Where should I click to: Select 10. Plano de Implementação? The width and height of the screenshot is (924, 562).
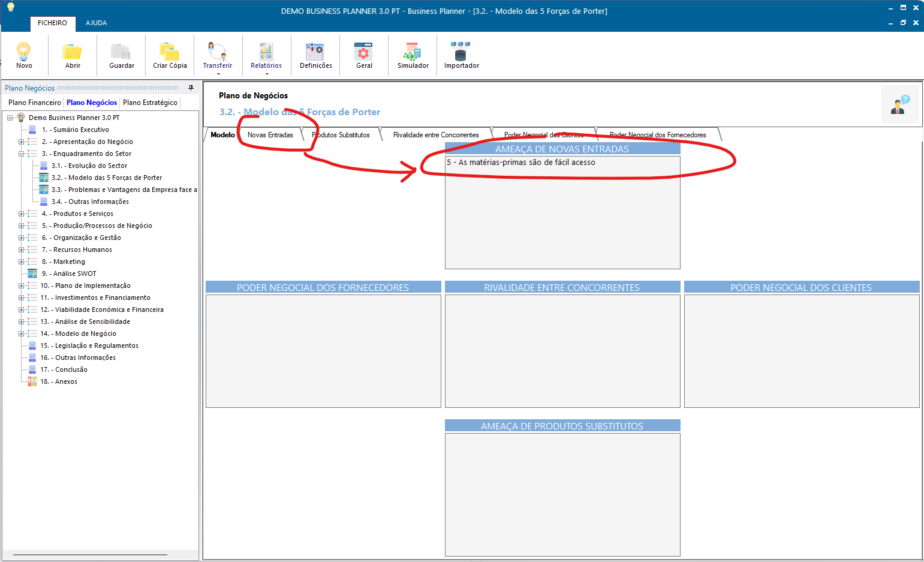pyautogui.click(x=85, y=285)
